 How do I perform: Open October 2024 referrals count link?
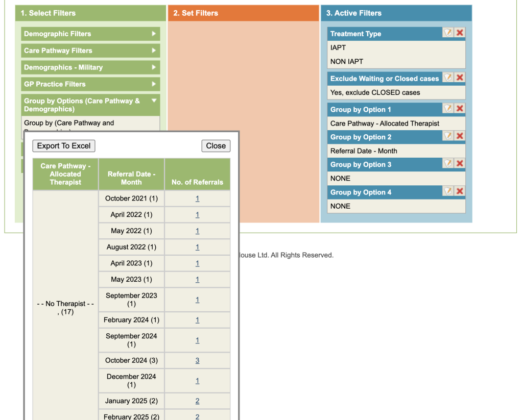tap(197, 361)
